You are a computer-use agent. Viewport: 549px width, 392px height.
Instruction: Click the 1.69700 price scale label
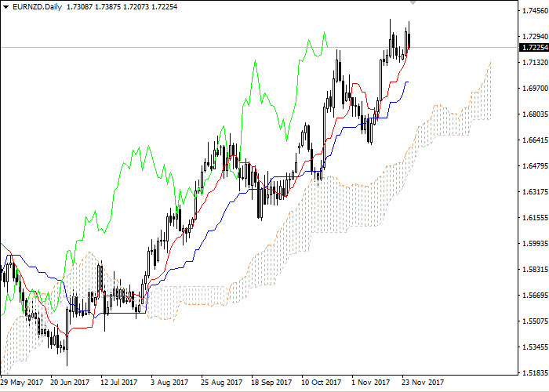(535, 88)
